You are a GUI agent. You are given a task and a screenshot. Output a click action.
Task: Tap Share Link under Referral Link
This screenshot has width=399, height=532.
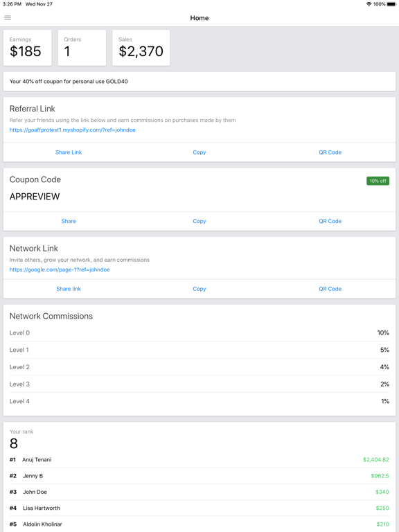pos(69,152)
